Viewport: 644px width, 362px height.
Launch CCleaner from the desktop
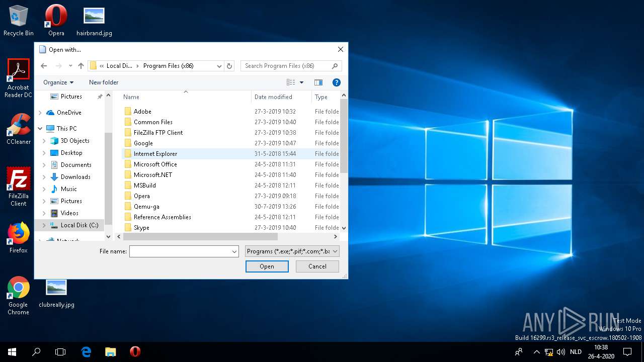click(x=19, y=129)
